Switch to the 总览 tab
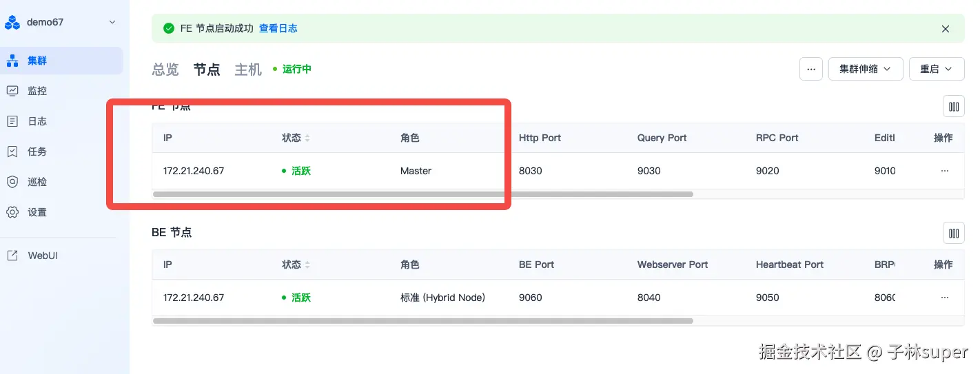980x374 pixels. pyautogui.click(x=165, y=70)
